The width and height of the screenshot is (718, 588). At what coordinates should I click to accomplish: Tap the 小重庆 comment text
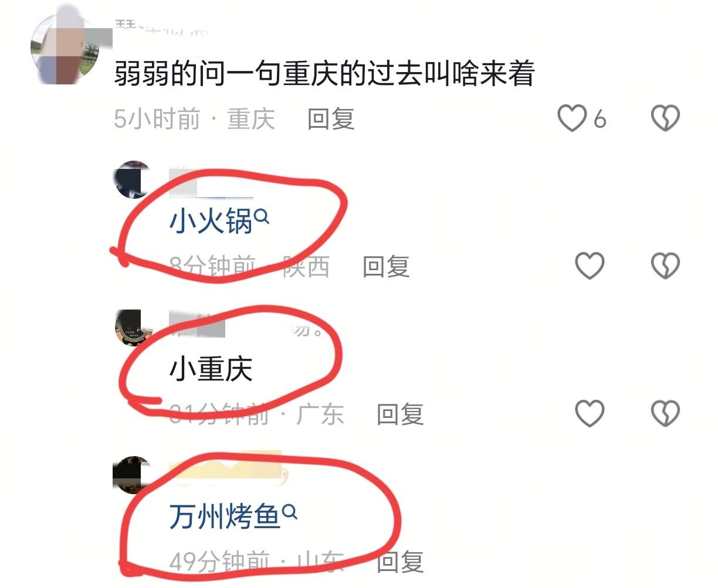(x=211, y=369)
